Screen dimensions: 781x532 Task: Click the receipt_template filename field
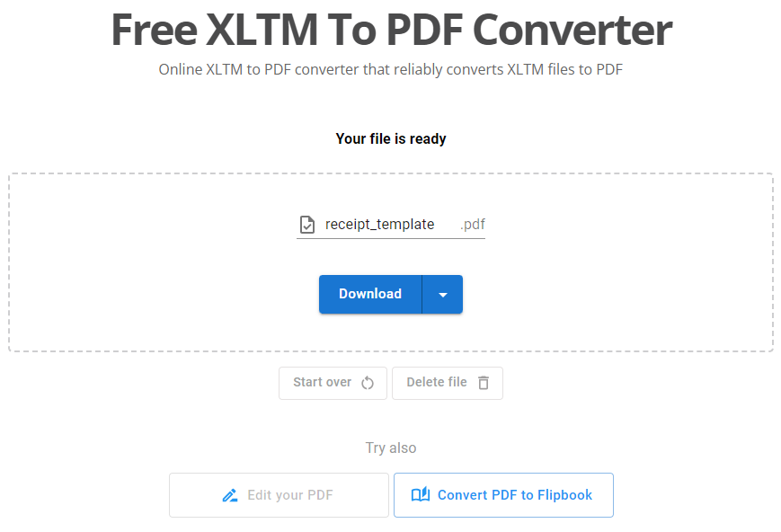coord(379,225)
